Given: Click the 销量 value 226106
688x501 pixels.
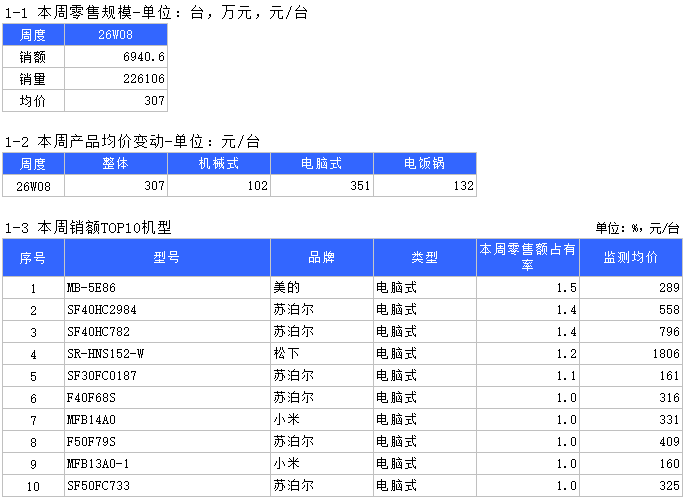Looking at the screenshot, I should tap(116, 79).
